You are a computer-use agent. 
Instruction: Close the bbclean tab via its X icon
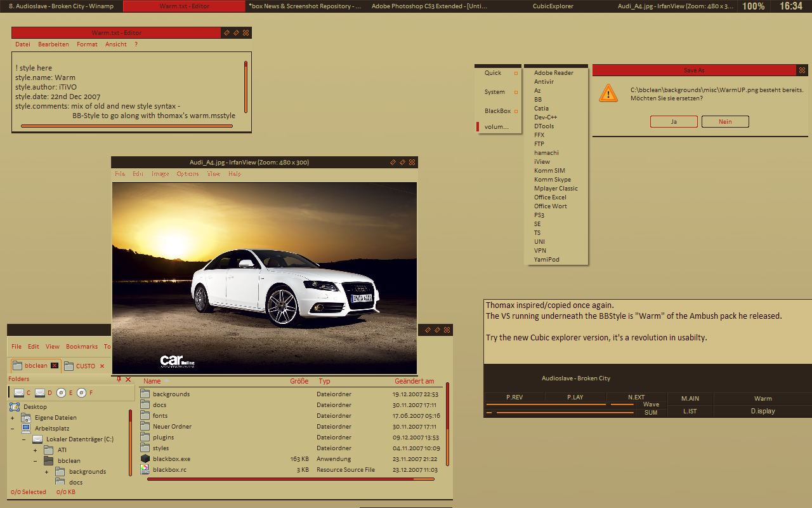pos(55,366)
